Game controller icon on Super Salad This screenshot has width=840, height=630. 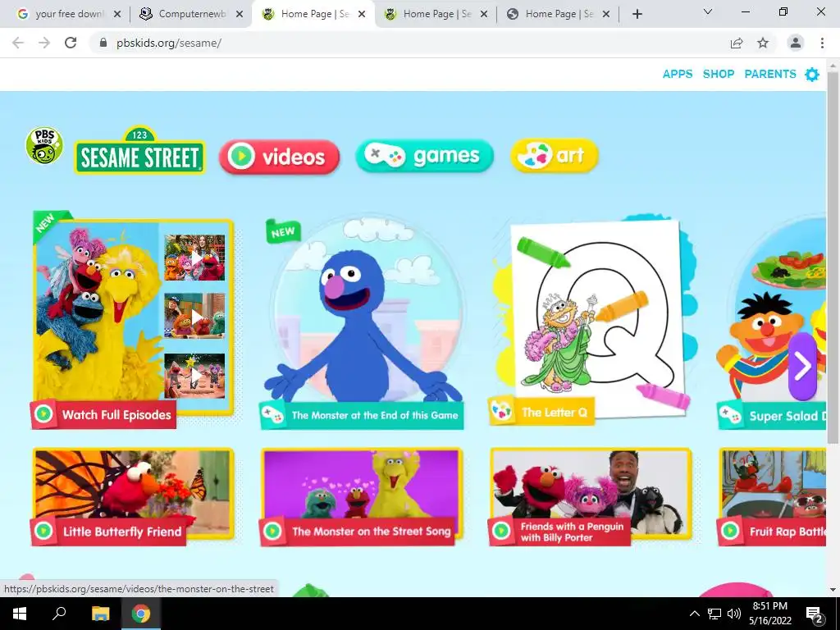[x=730, y=415]
